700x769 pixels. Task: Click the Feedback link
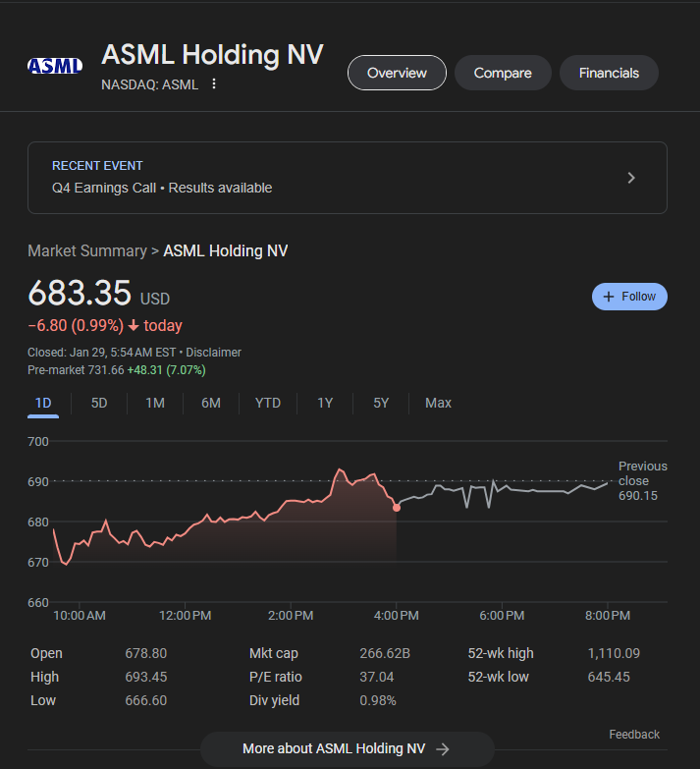coord(634,735)
